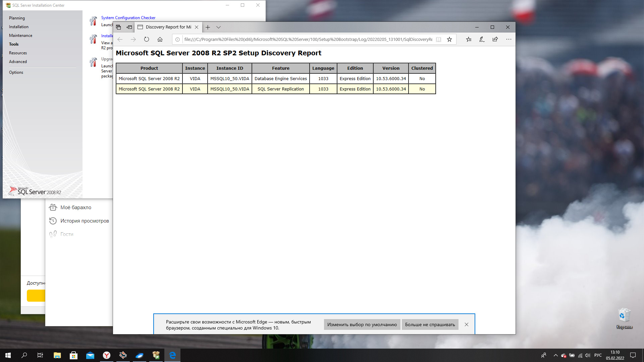This screenshot has width=644, height=362.
Task: Open the Edge favorites hub
Action: [469, 40]
